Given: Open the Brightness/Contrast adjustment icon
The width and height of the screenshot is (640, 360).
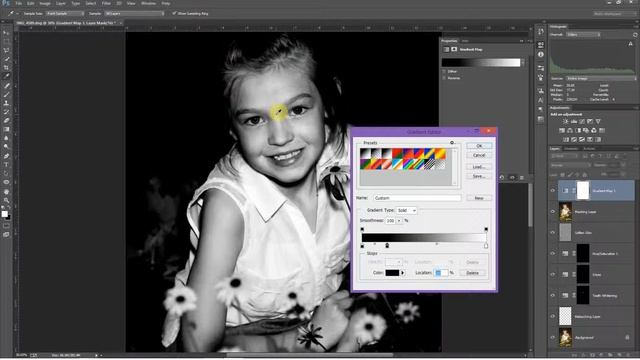Looking at the screenshot, I should (x=565, y=121).
